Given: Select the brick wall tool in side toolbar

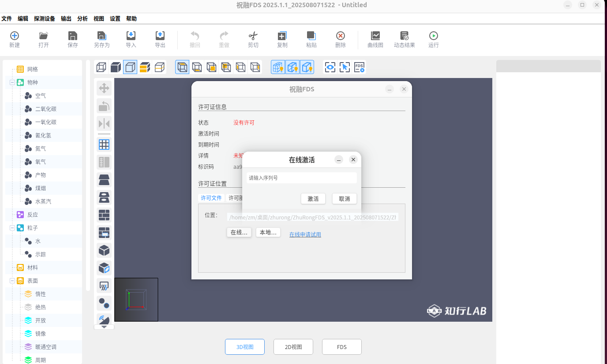Looking at the screenshot, I should click(104, 215).
